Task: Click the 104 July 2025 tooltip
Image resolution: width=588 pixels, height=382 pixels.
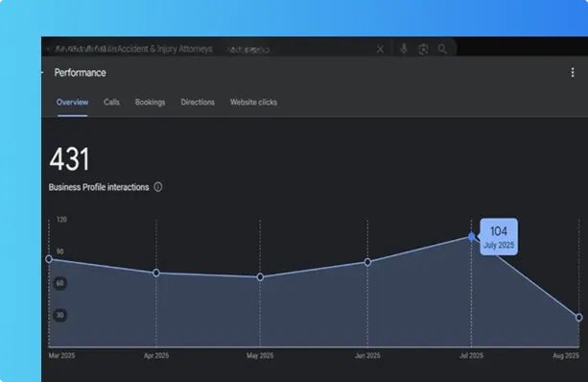Action: [x=499, y=237]
